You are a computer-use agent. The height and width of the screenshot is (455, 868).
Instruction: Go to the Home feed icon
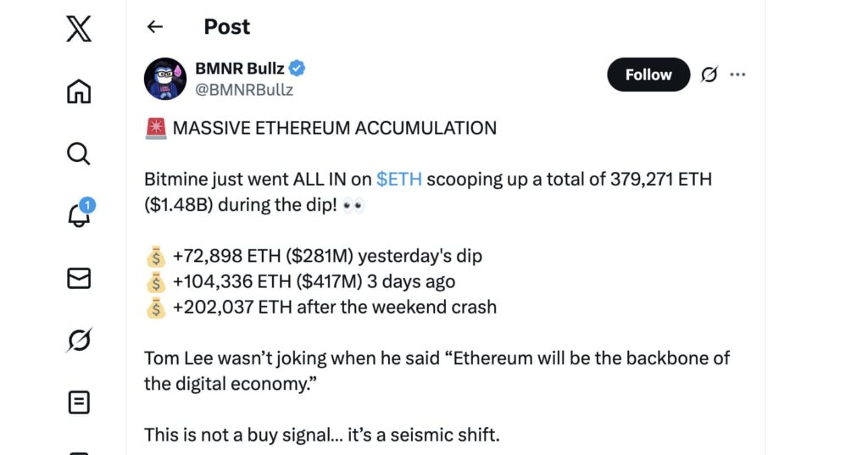[79, 91]
